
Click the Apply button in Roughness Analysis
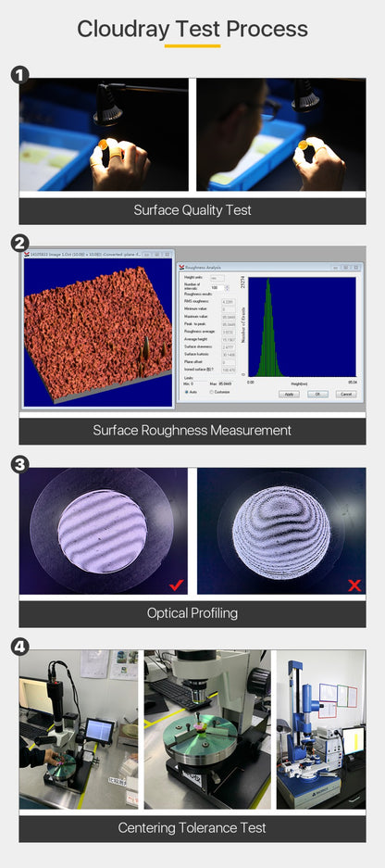pos(289,394)
